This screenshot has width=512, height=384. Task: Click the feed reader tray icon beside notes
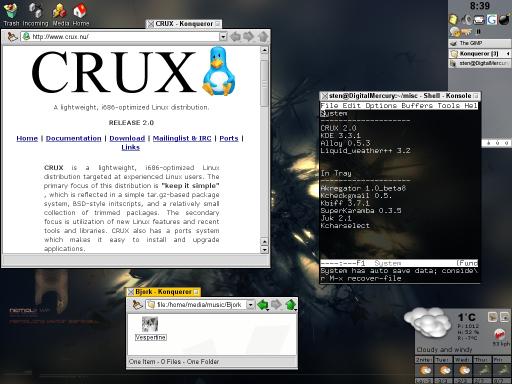pos(466,20)
